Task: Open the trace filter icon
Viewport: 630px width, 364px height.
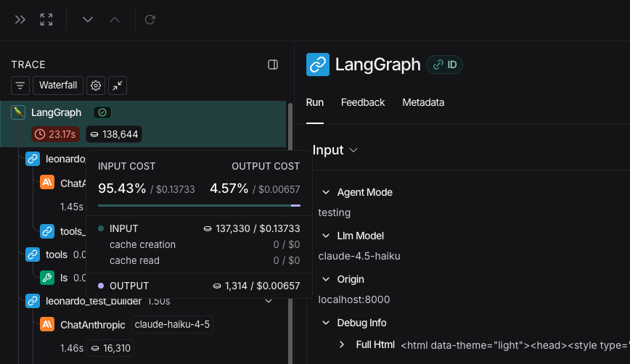Action: point(20,86)
